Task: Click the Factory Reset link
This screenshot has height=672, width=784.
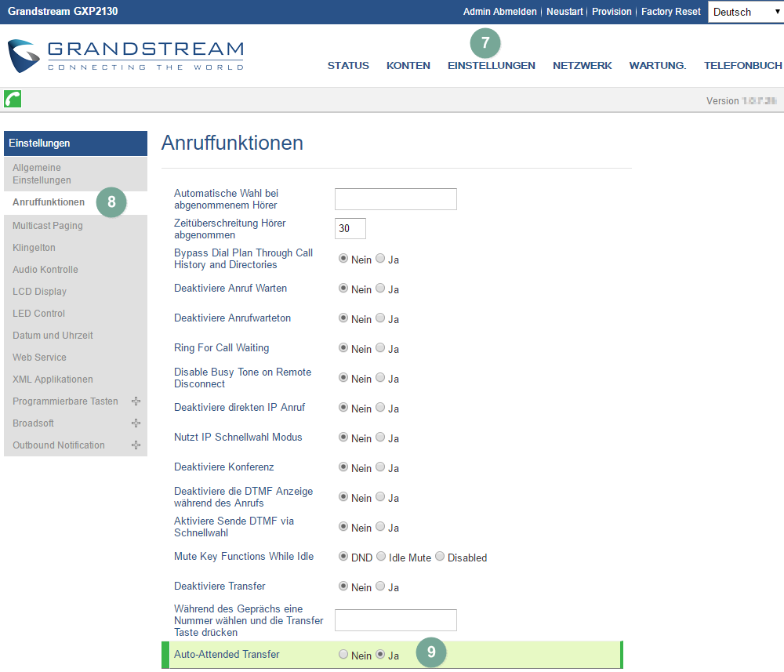Action: pos(670,12)
